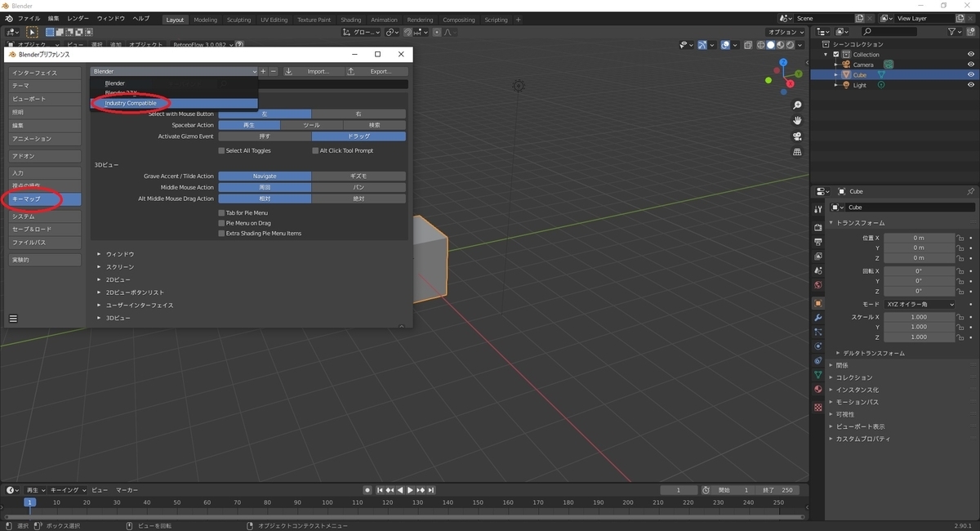
Task: Open the Object properties tab icon
Action: [818, 303]
